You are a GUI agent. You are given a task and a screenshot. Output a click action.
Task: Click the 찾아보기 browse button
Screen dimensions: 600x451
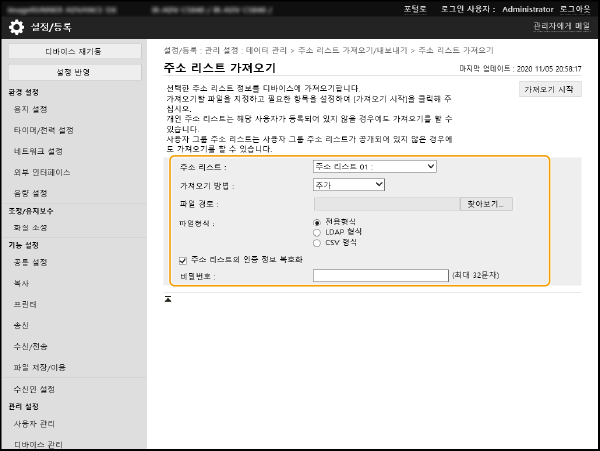487,204
